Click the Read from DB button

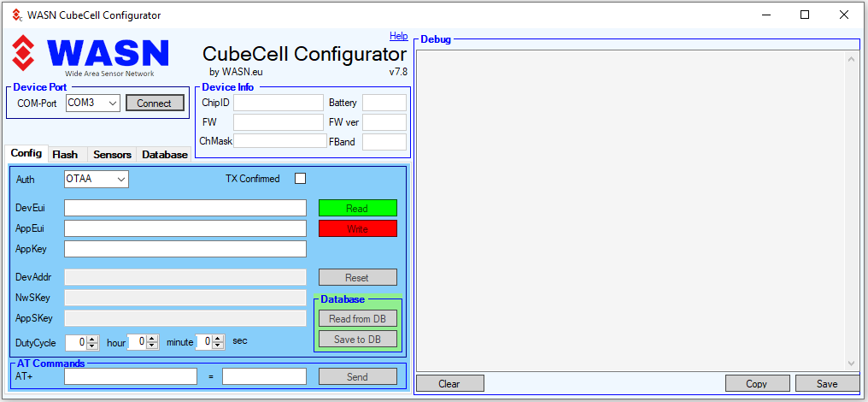[x=358, y=319]
